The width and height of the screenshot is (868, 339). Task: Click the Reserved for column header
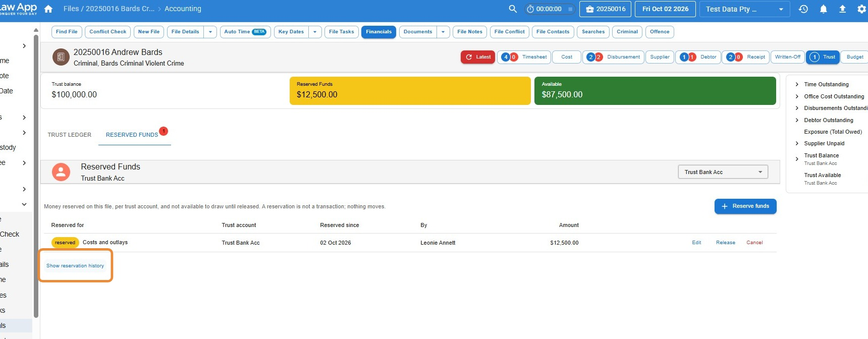click(x=68, y=225)
